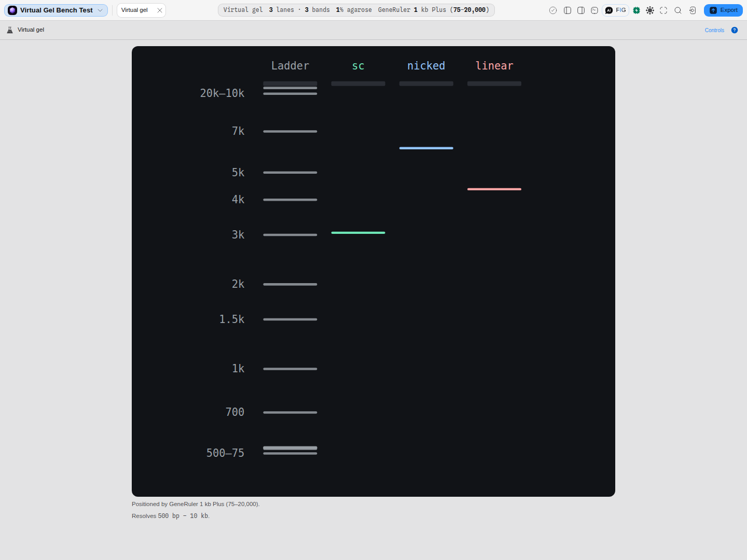This screenshot has height=560, width=747.
Task: Click the 500–75 size label
Action: [x=225, y=453]
